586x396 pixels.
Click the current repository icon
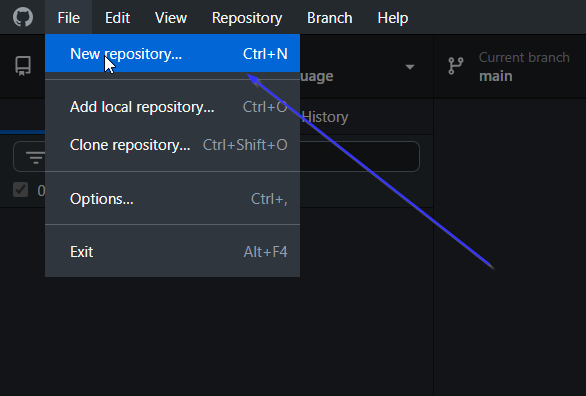coord(23,66)
